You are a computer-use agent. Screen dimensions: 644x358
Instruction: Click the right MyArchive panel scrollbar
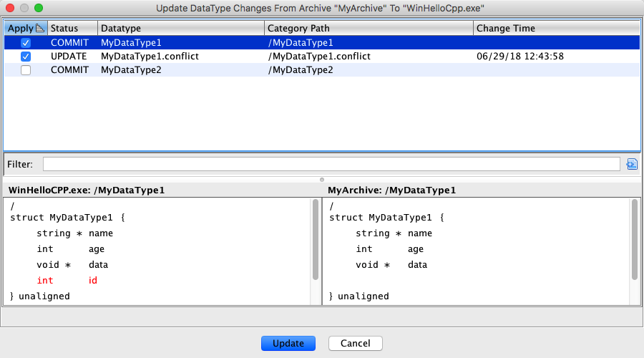tap(634, 240)
